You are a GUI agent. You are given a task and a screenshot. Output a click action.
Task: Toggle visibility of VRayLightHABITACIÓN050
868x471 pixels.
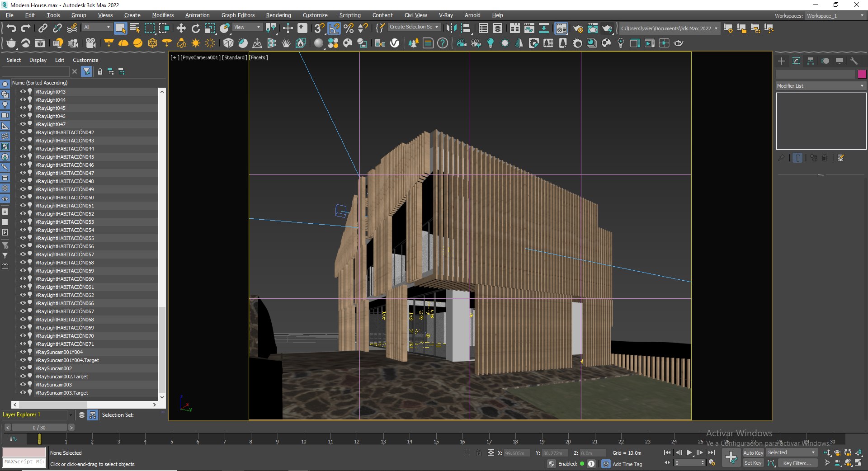tap(23, 197)
